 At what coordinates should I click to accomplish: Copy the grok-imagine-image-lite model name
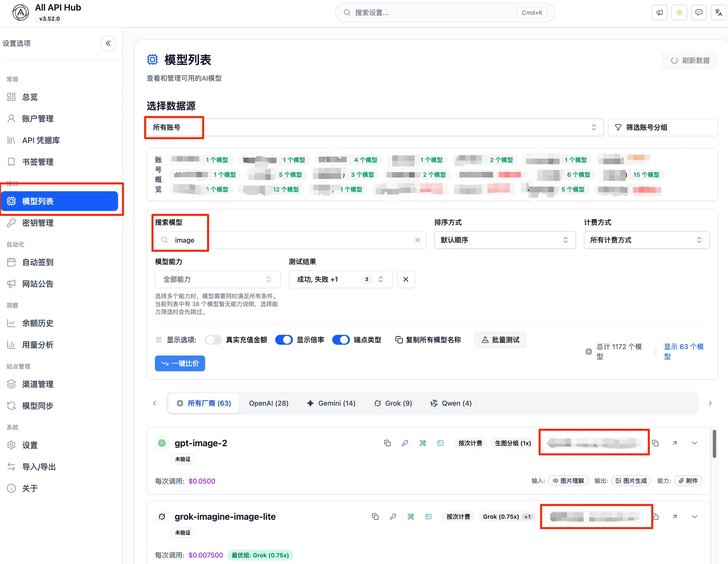[375, 517]
